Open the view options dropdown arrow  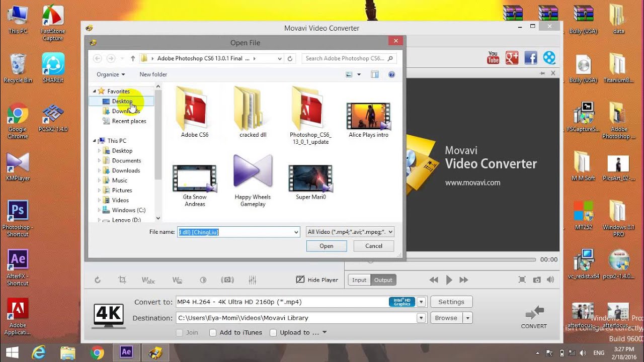(x=359, y=74)
